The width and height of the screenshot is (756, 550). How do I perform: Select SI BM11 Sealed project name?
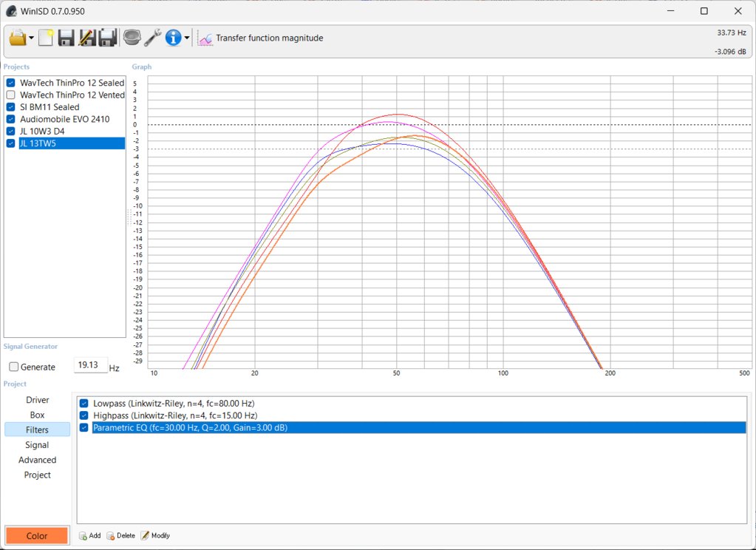coord(50,107)
